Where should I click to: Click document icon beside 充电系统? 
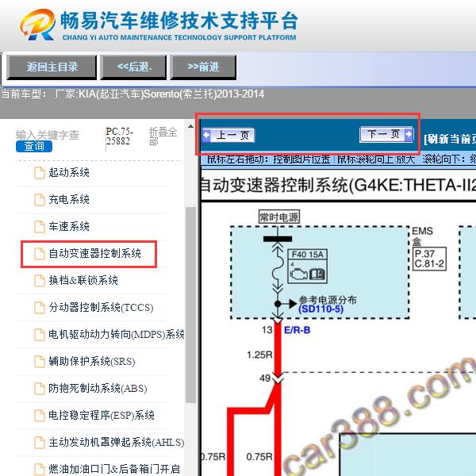pos(40,200)
